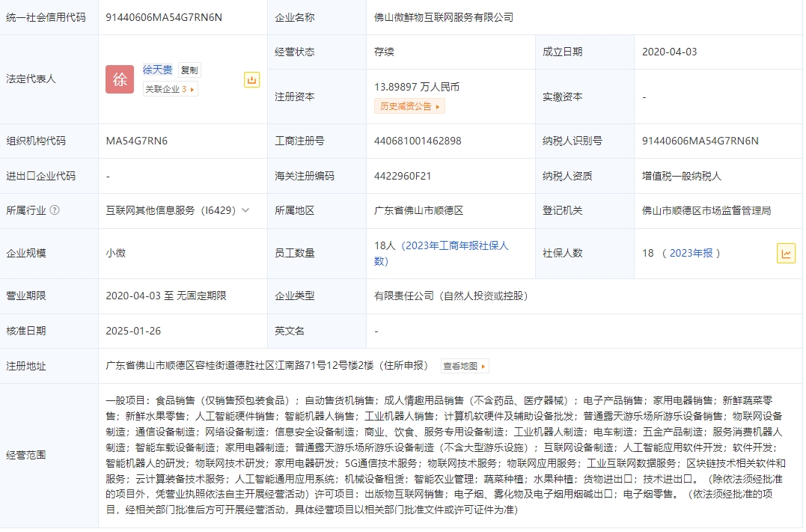Screen dimensions: 806x532
Task: Click the industry text 互联网其他信息服务（I6429）
Action: (x=171, y=210)
